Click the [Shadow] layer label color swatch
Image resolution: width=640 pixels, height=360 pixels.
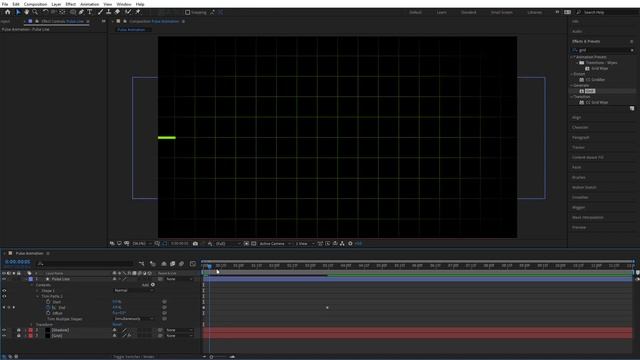[x=31, y=330]
